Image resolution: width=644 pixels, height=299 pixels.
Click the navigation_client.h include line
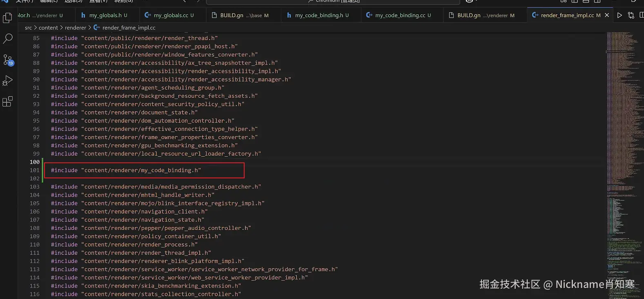tap(129, 211)
